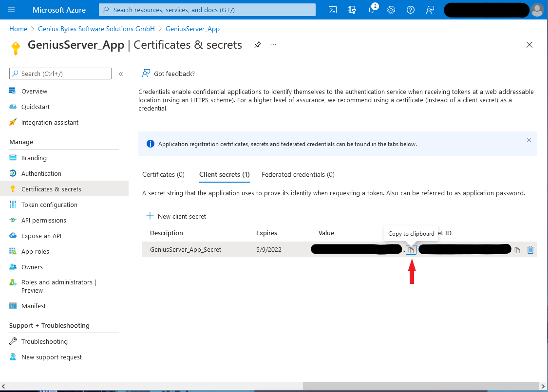This screenshot has width=548, height=392.
Task: Open the help question mark icon
Action: [x=411, y=10]
